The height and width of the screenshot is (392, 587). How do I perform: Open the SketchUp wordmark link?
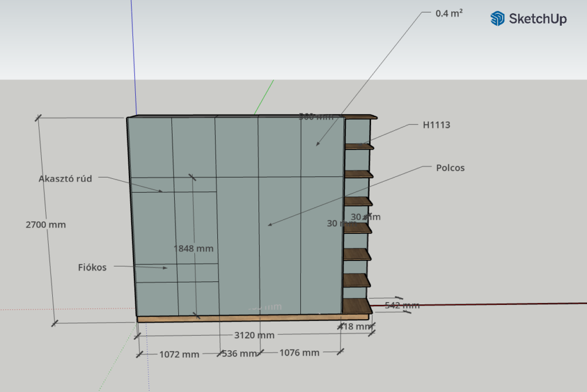(x=538, y=19)
